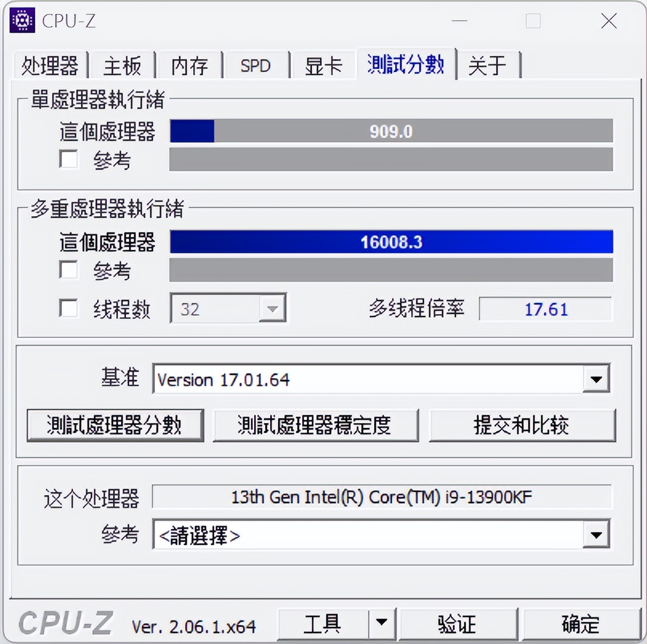Screen dimensions: 647x644
Task: Open the 显卡 tab
Action: (323, 65)
